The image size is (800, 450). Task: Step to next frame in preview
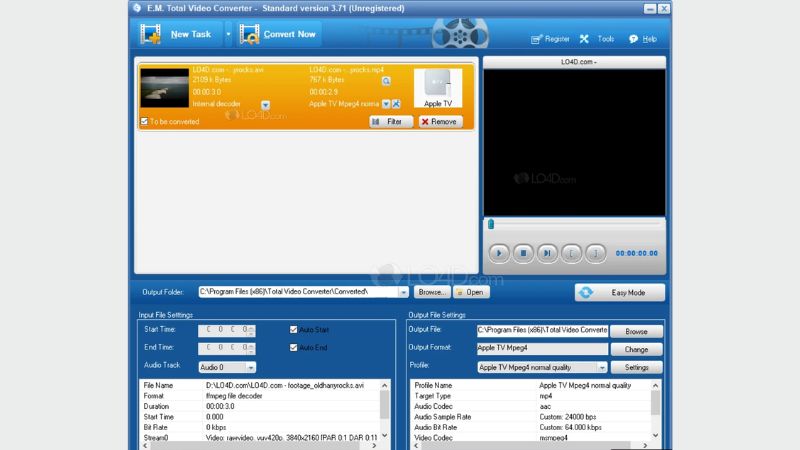tap(547, 253)
